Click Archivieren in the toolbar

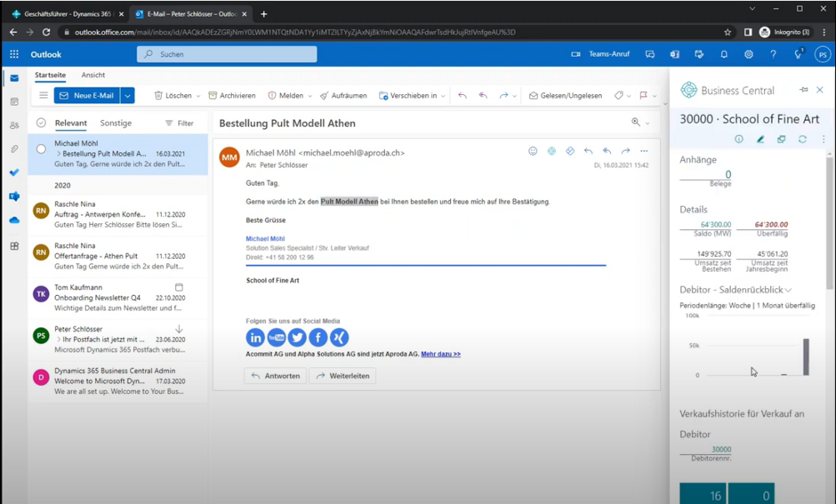pyautogui.click(x=232, y=95)
